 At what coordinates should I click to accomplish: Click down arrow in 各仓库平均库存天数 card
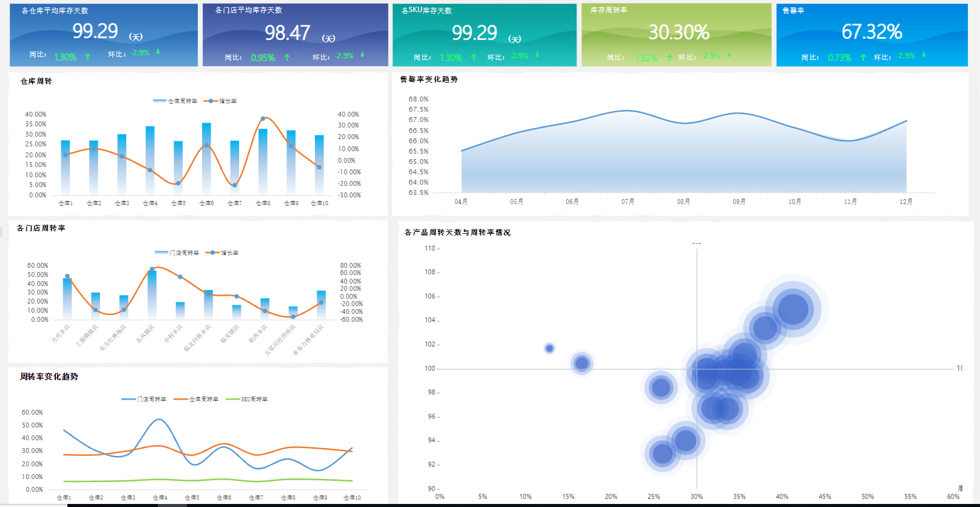[158, 52]
